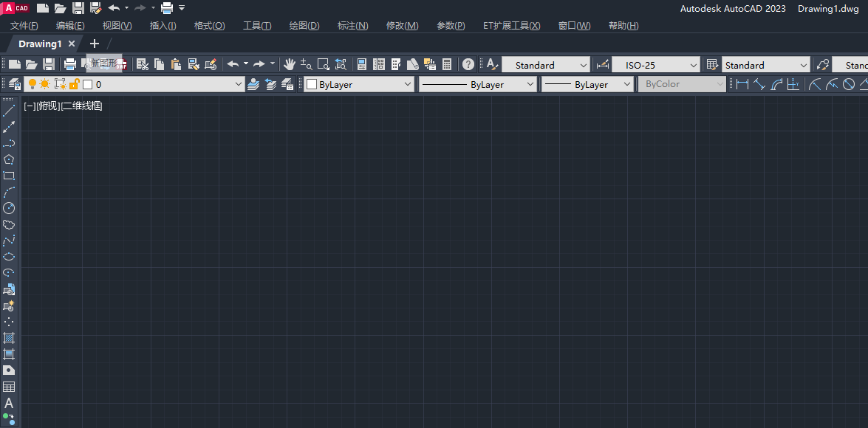Image resolution: width=868 pixels, height=428 pixels.
Task: Expand the layer list dropdown showing 0
Action: coord(238,85)
